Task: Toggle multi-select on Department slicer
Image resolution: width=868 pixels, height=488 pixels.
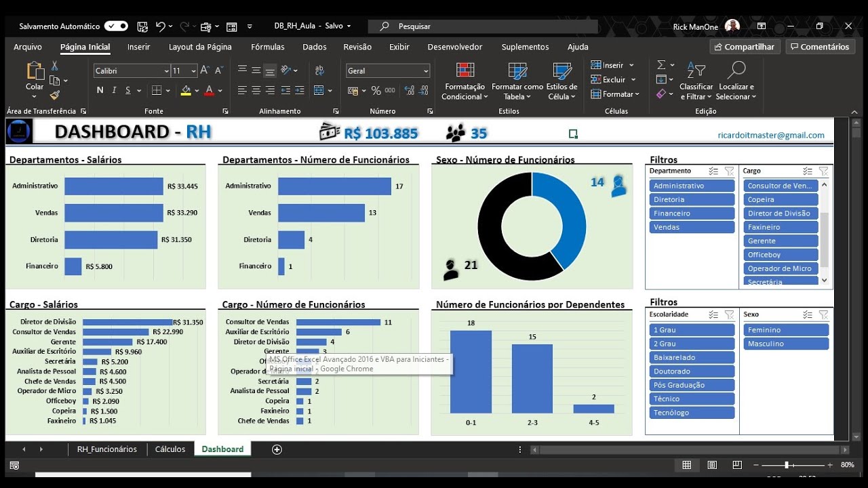Action: [713, 171]
